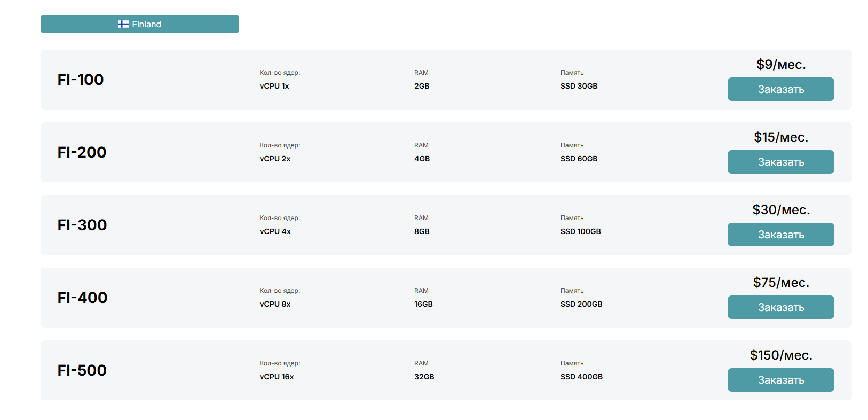Order the FI-500 plan at $150
868x420 pixels.
[780, 380]
